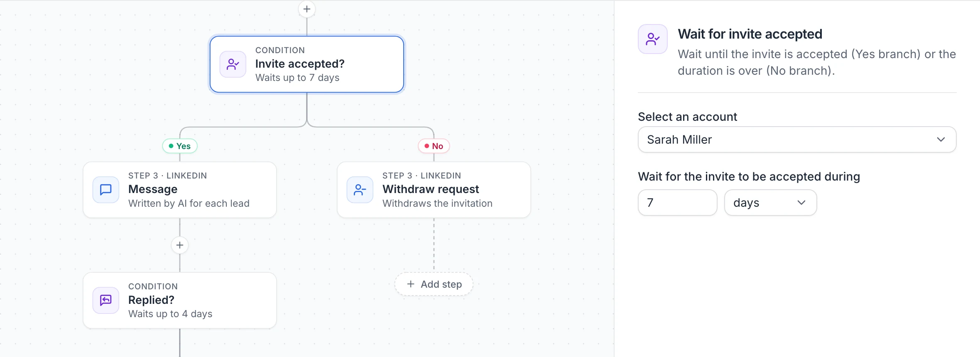Screen dimensions: 980x357
Task: Select the Invite accepted? condition title
Action: click(300, 64)
